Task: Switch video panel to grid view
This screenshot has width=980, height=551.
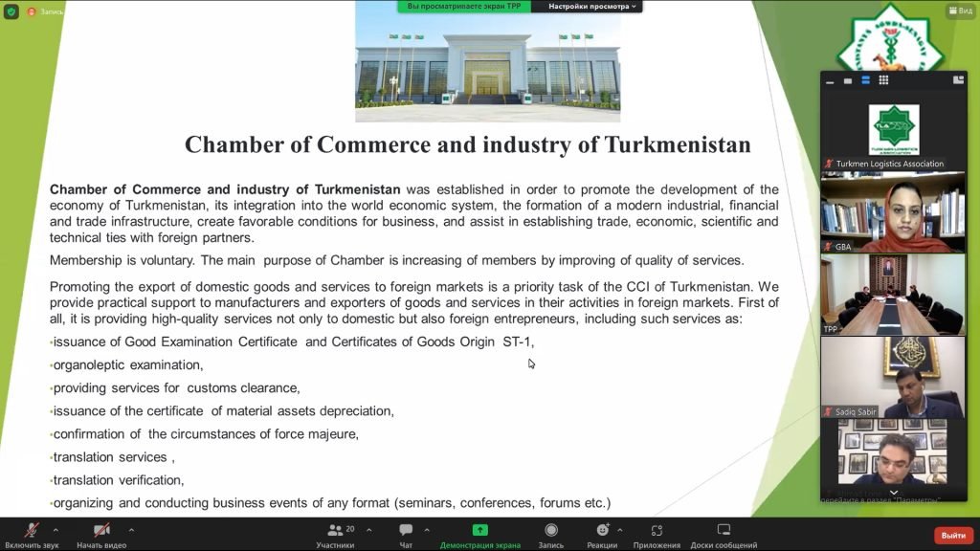Action: [x=883, y=80]
